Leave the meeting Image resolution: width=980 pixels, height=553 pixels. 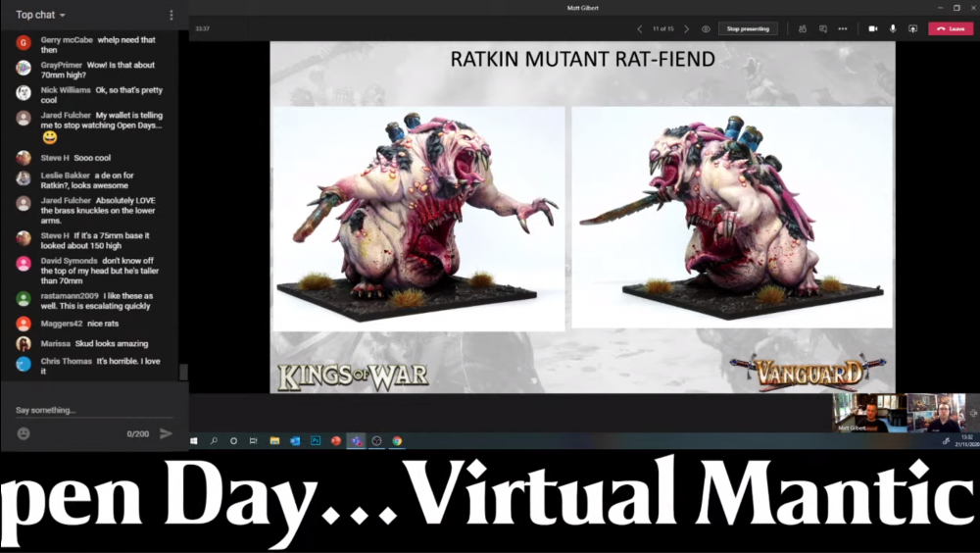pos(951,29)
